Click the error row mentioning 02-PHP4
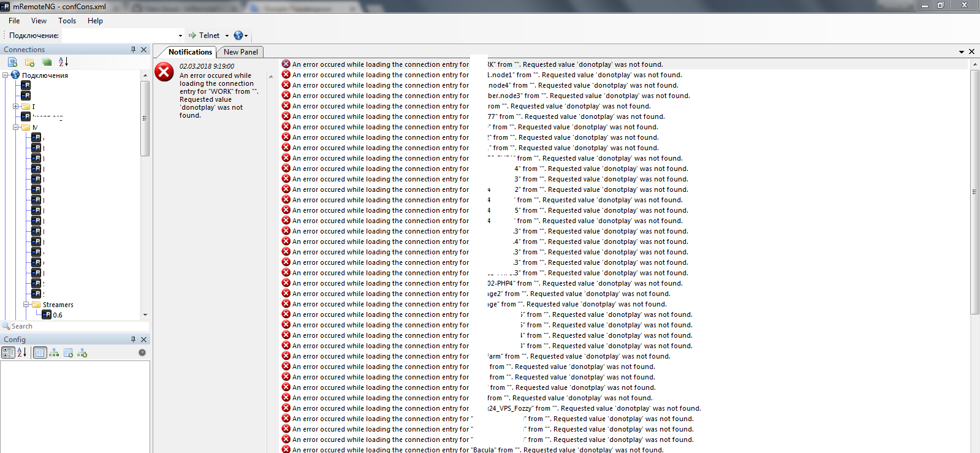 [482, 283]
